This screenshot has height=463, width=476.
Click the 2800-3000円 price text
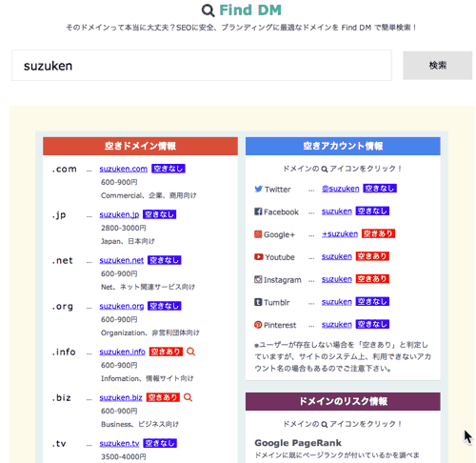(124, 228)
